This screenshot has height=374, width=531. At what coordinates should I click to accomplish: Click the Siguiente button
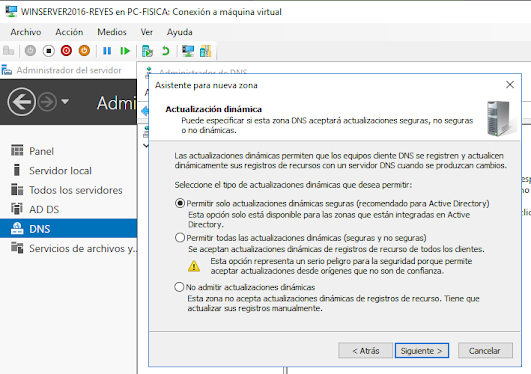[422, 351]
